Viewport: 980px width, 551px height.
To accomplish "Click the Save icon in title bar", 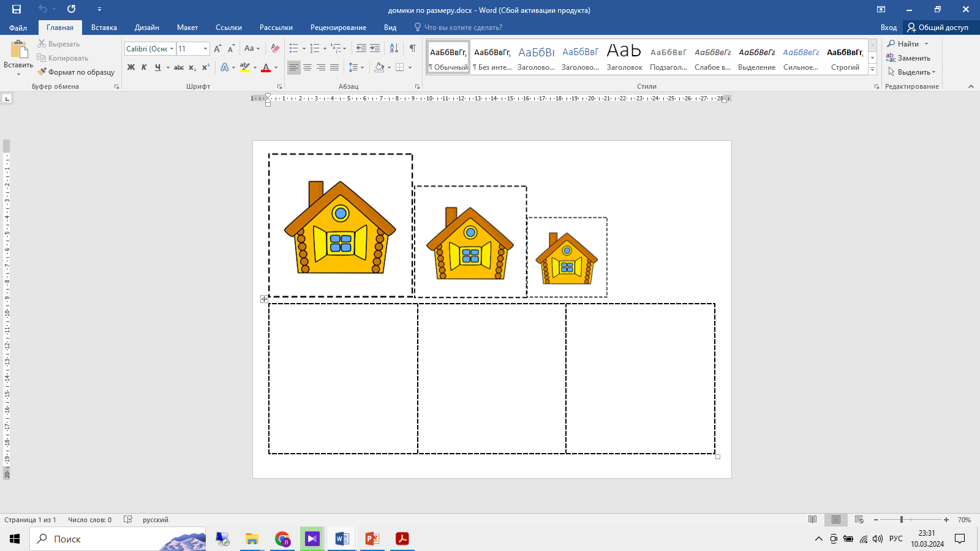I will (x=17, y=9).
